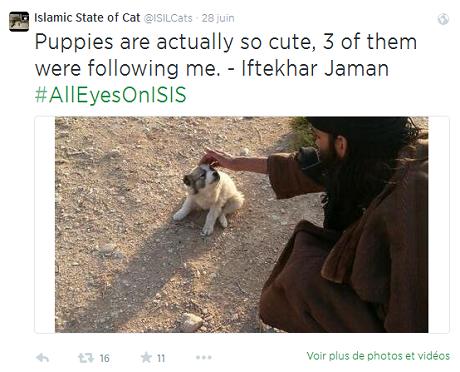Screen dimensions: 460x372
Task: View the retweet count of 16
Action: pyautogui.click(x=104, y=358)
